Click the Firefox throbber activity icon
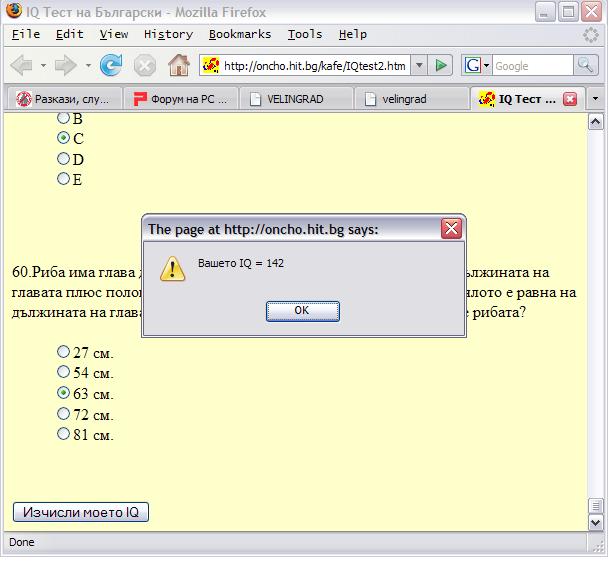The height and width of the screenshot is (564, 611). coord(591,35)
